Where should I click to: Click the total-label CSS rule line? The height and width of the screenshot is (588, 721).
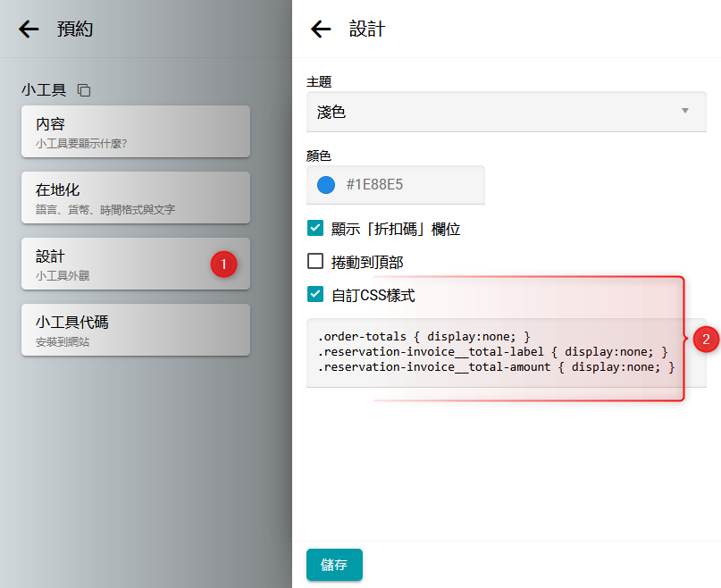pyautogui.click(x=492, y=352)
